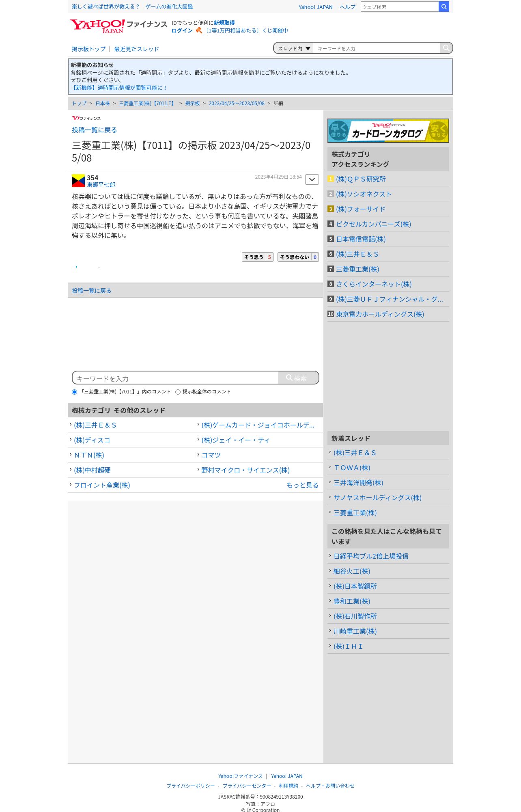The width and height of the screenshot is (521, 812).
Task: Click the Yahoo! JAPAN Finance logo
Action: tap(118, 26)
